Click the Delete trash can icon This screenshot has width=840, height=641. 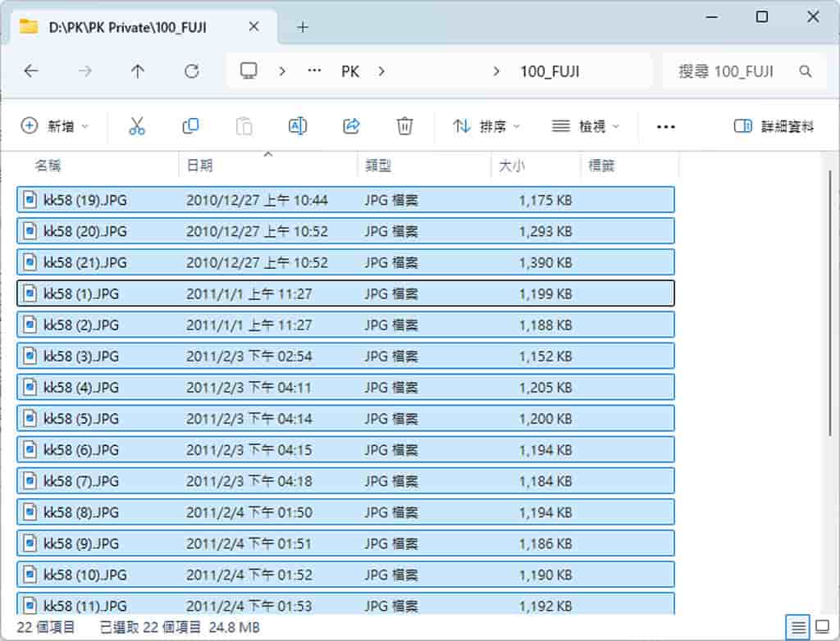(x=404, y=126)
